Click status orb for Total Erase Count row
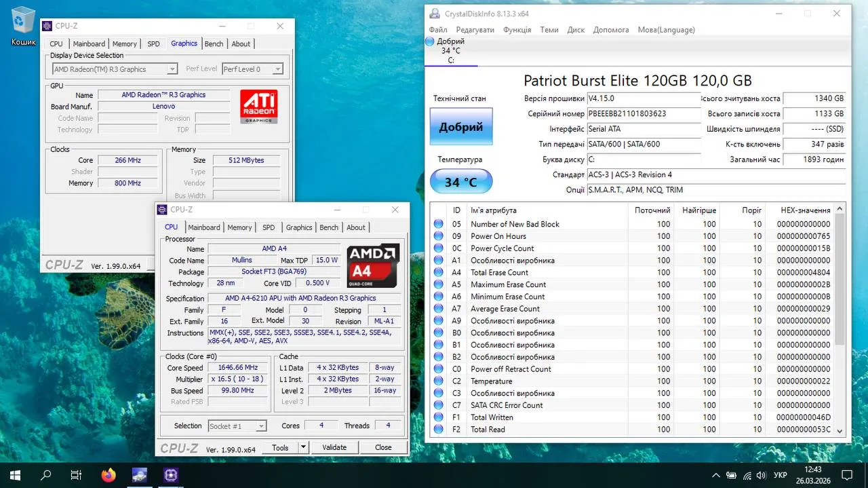This screenshot has height=488, width=868. click(x=438, y=272)
